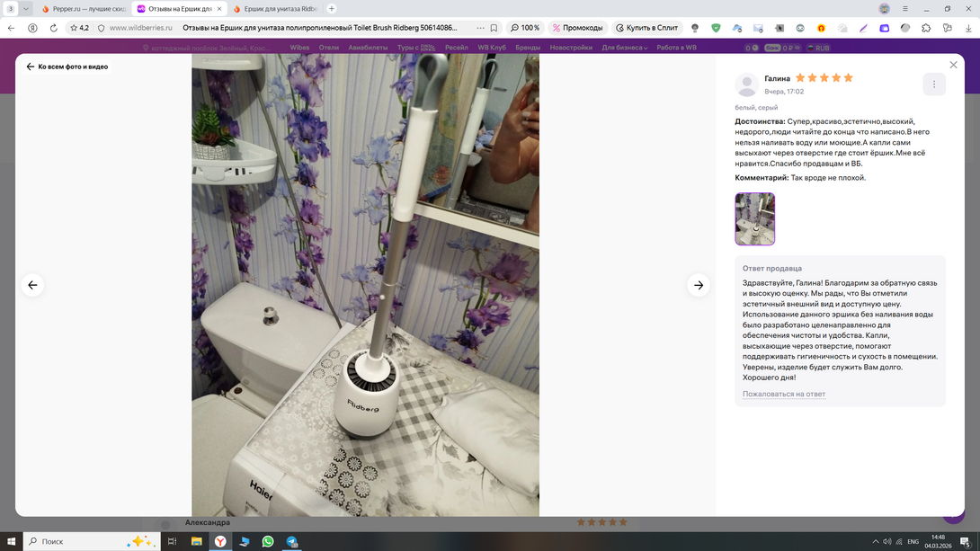Click the wildberries.ru address field
The height and width of the screenshot is (551, 980).
click(141, 28)
